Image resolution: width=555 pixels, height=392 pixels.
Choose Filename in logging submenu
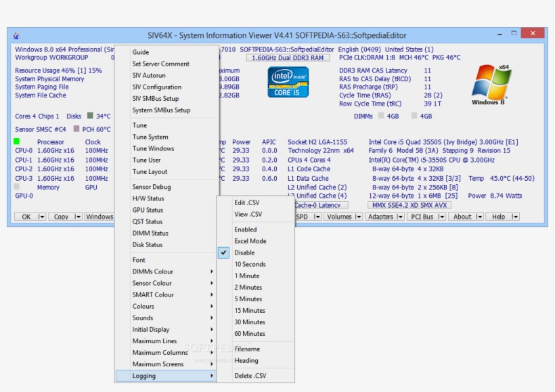tap(256, 349)
